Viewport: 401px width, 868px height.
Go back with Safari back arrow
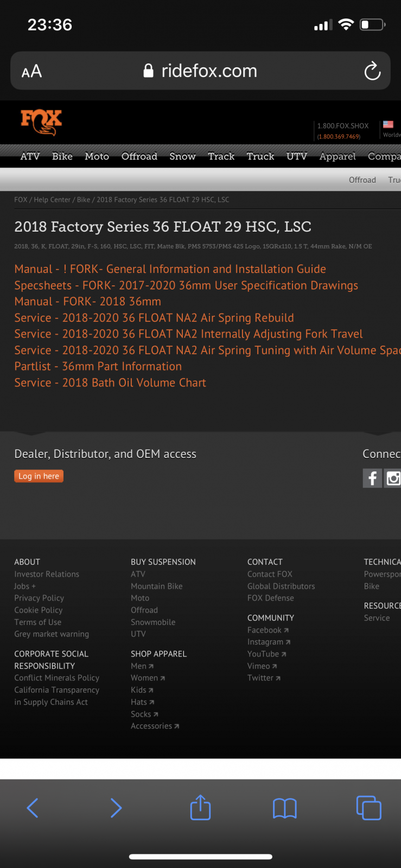33,808
